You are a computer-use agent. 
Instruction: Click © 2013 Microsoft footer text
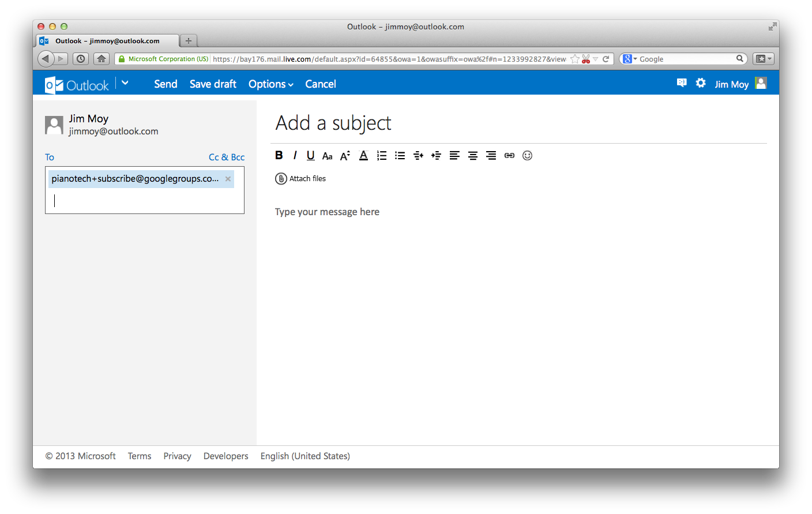point(80,456)
